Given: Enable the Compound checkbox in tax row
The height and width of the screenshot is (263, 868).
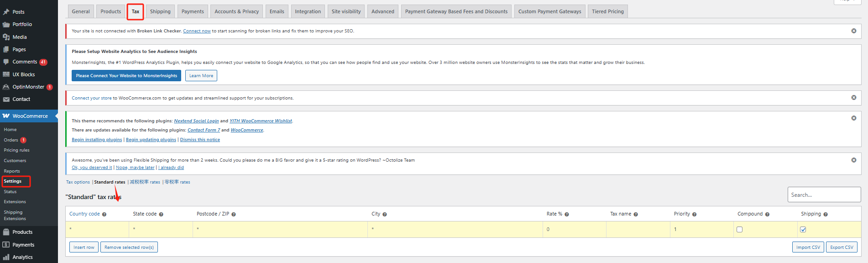Looking at the screenshot, I should tap(740, 230).
